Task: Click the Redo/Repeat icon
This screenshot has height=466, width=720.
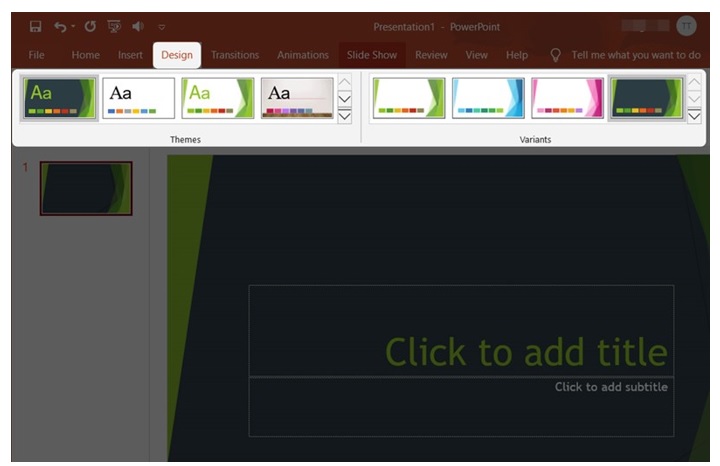Action: [x=90, y=26]
